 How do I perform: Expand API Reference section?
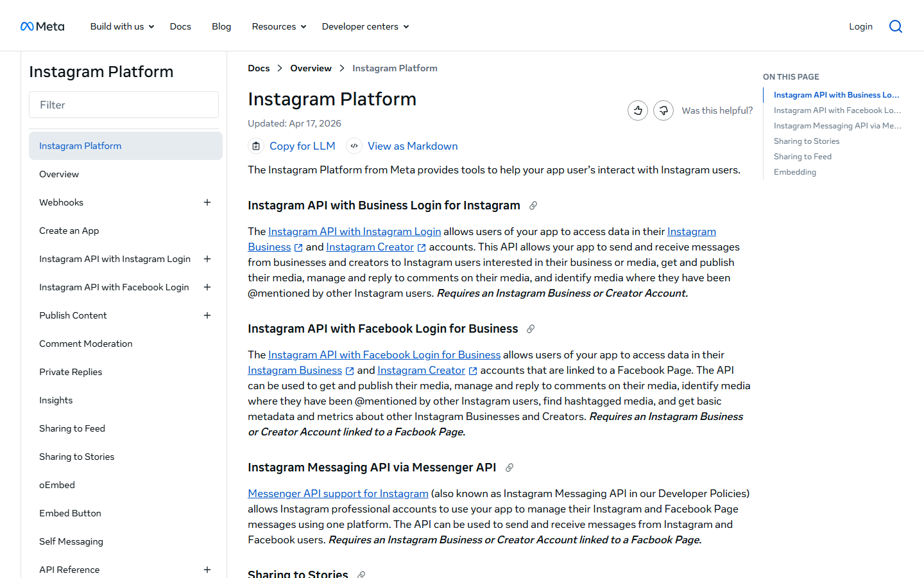207,570
